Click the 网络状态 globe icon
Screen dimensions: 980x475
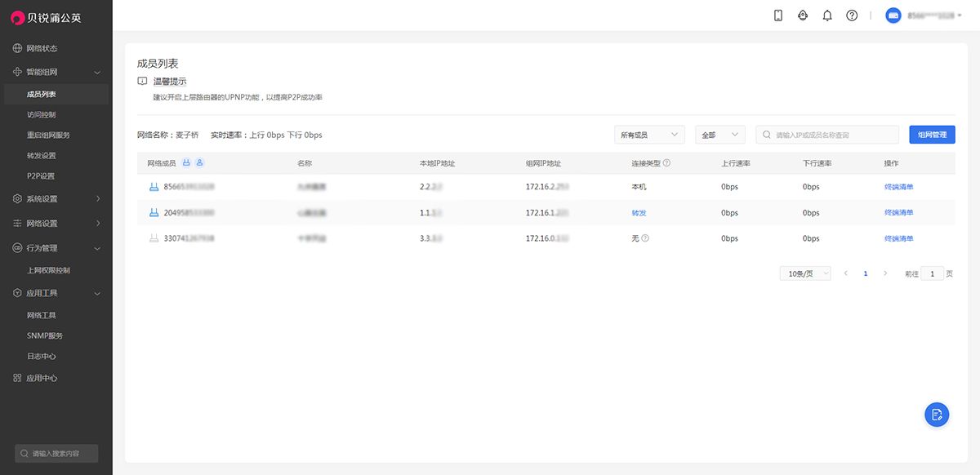[18, 48]
